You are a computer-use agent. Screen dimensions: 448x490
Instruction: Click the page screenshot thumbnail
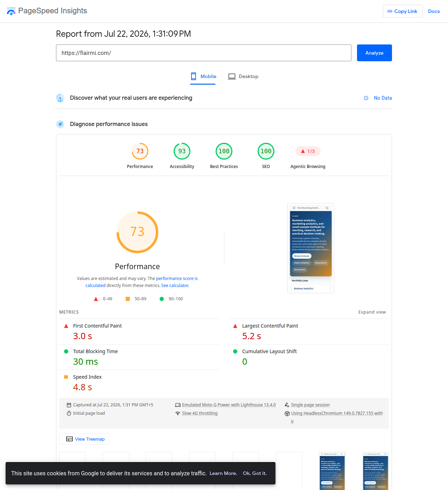(311, 248)
